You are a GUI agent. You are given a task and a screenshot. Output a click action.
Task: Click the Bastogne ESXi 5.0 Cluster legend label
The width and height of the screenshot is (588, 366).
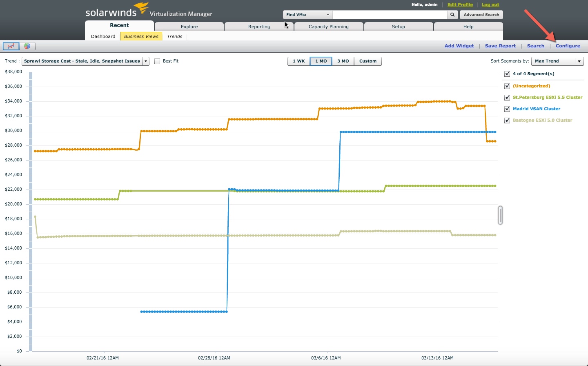click(542, 121)
